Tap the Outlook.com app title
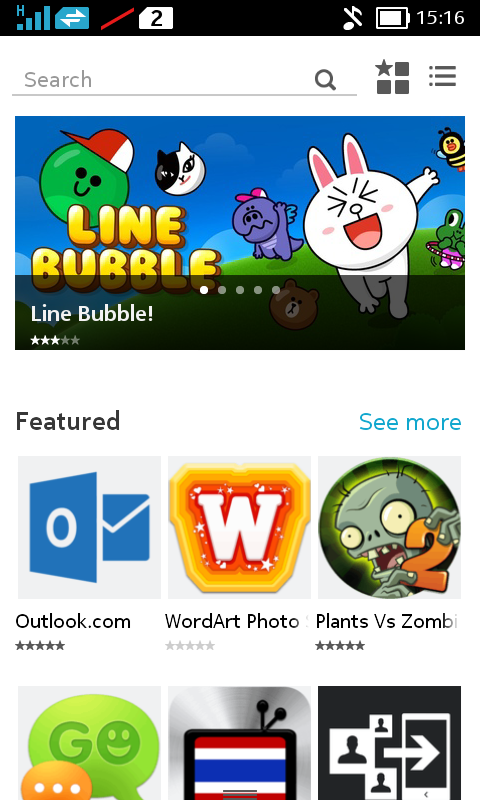480x800 pixels. pos(73,621)
